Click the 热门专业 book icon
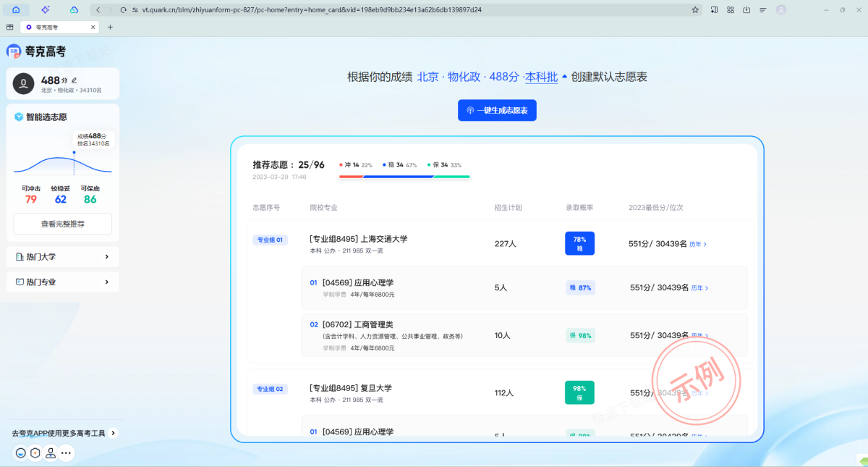Screen dimensions: 868x467 20,282
